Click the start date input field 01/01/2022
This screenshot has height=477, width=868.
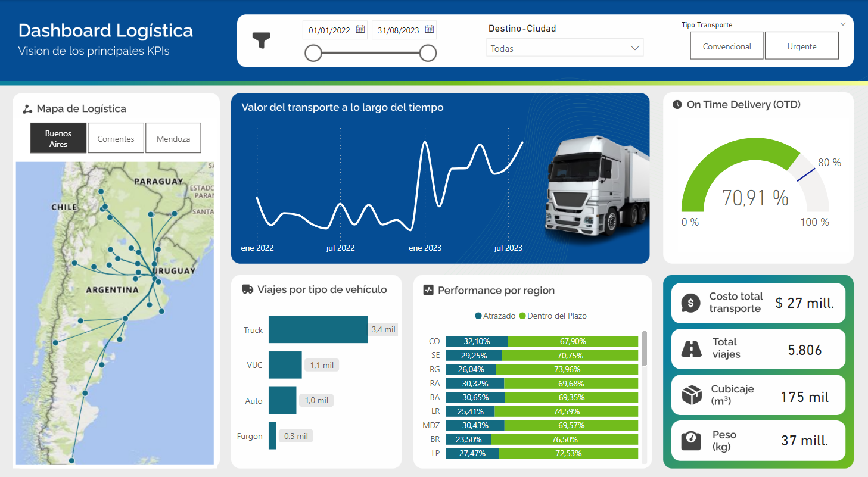click(328, 30)
